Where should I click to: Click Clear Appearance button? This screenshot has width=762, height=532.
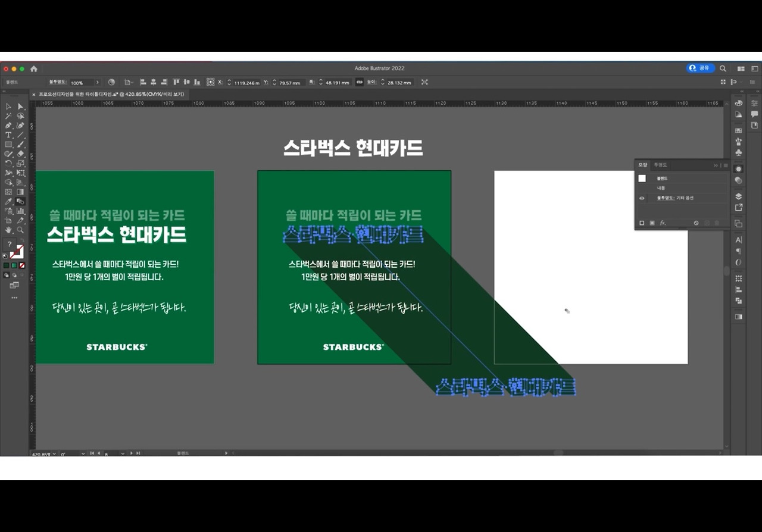(696, 223)
